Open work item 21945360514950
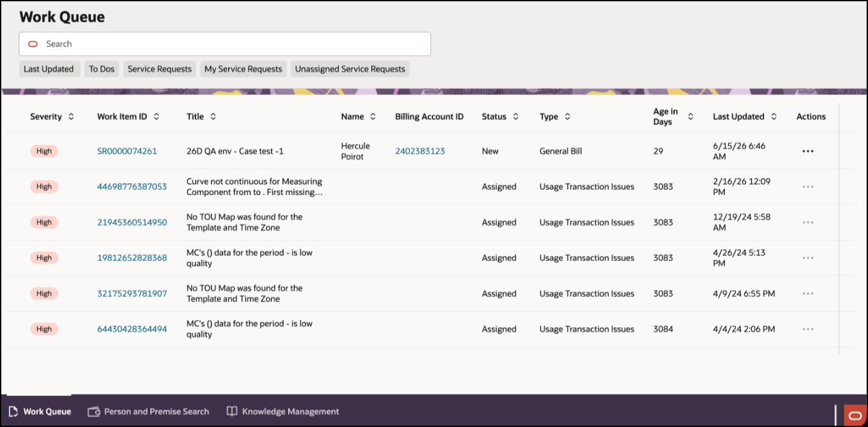 click(132, 222)
